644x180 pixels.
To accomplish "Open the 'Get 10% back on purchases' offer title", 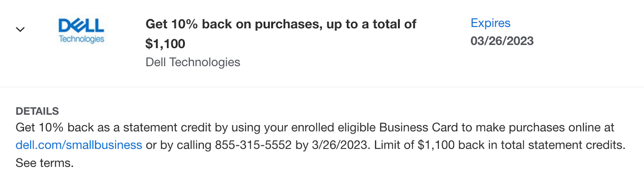I will coord(281,33).
